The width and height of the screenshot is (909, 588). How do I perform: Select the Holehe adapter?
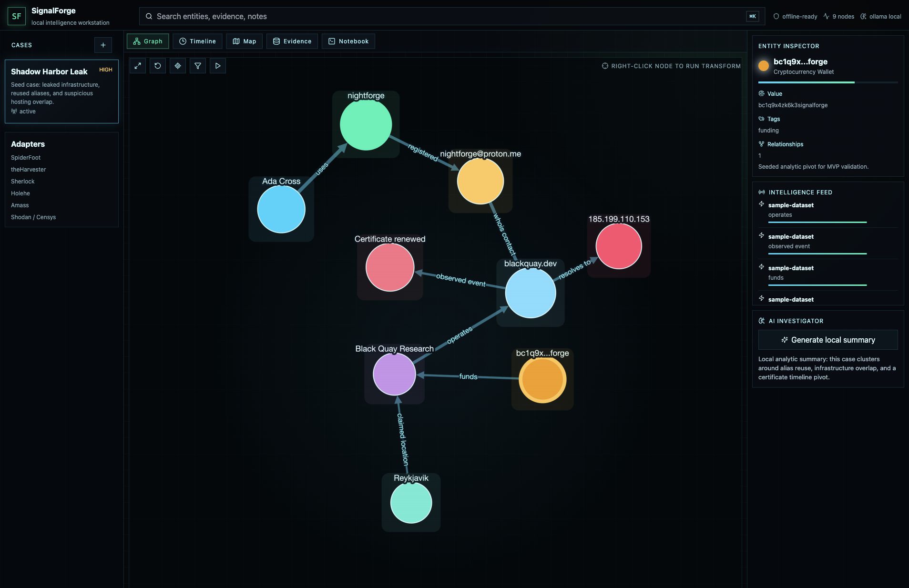tap(20, 193)
